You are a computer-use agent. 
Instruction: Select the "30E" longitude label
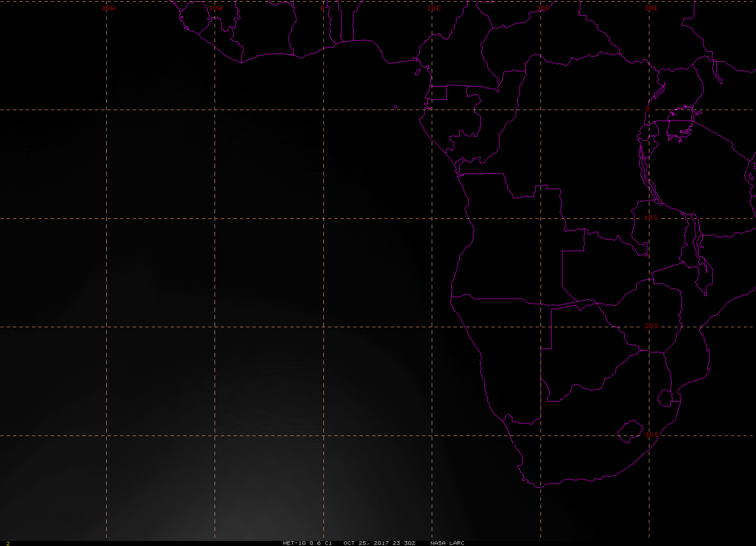point(651,8)
